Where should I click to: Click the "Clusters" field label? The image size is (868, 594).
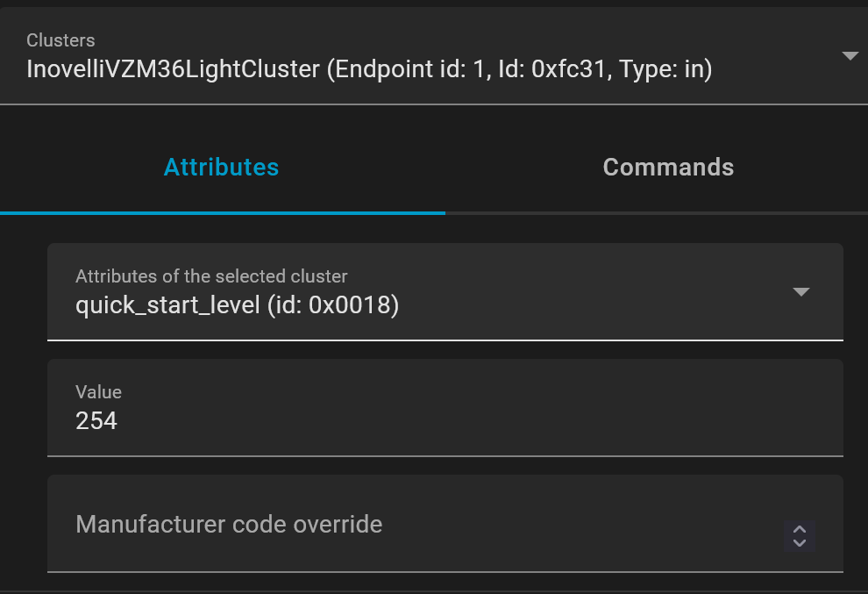[x=60, y=40]
